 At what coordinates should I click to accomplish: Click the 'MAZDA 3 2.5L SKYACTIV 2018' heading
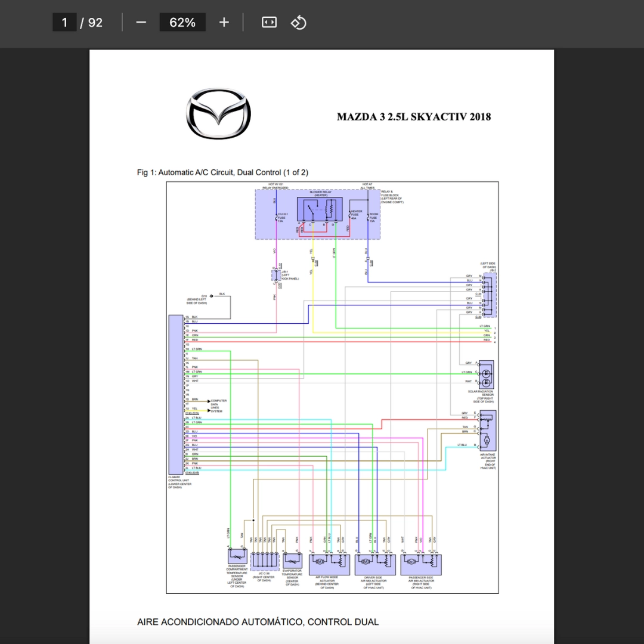pos(414,117)
